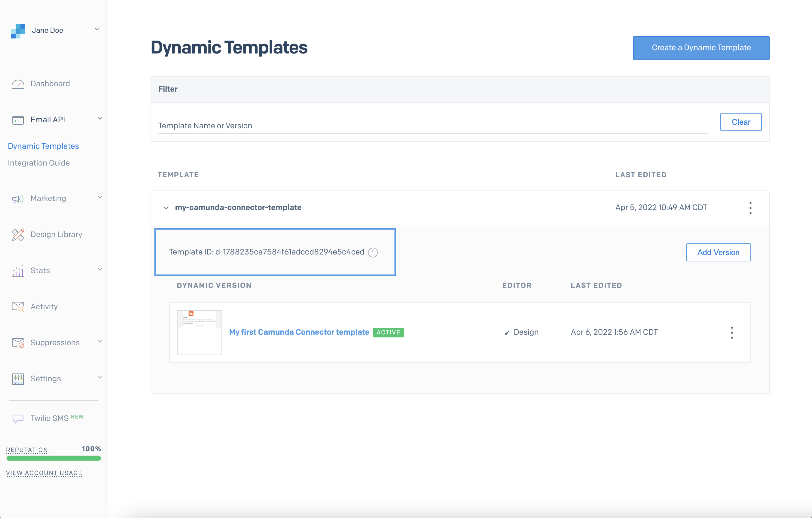Open the Suppressions blocked-email icon
The image size is (812, 518).
pos(18,343)
